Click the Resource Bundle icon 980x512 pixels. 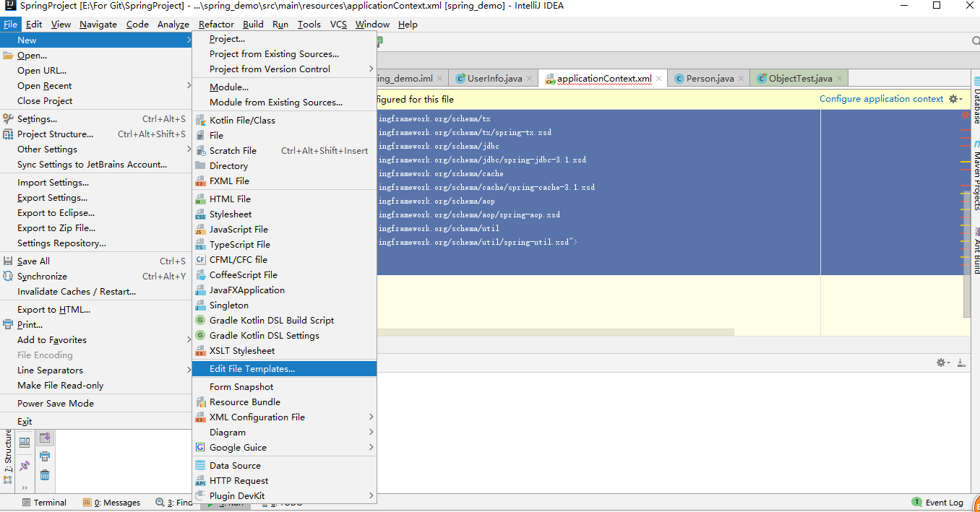click(x=200, y=402)
